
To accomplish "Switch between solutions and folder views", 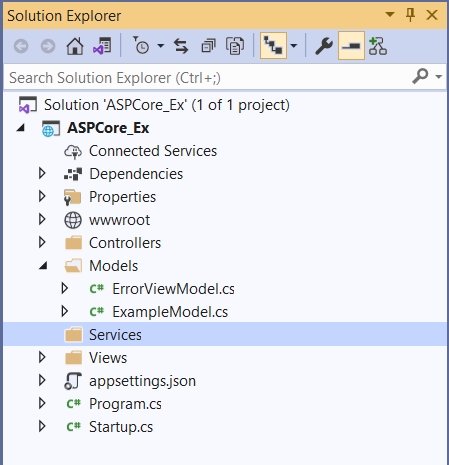I will coord(102,46).
